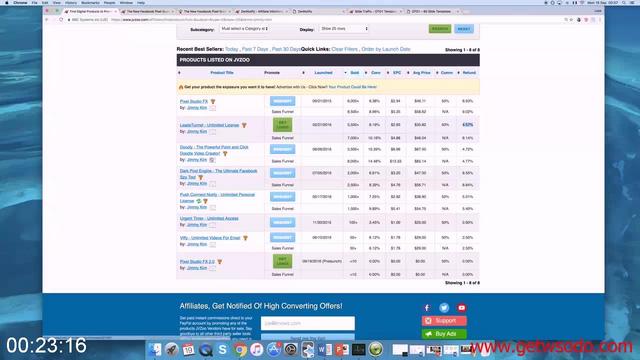The width and height of the screenshot is (640, 360).
Task: Click Request button for Urgent Timer
Action: coord(282,222)
